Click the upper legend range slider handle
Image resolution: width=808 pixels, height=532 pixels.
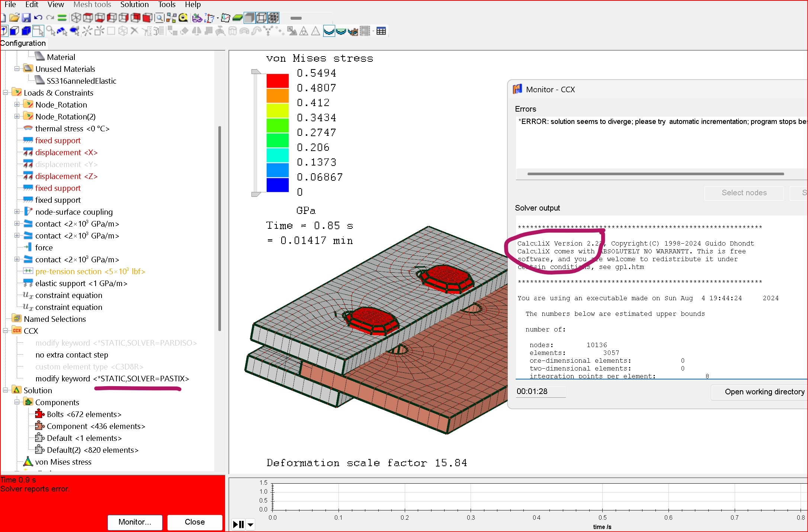tap(256, 71)
